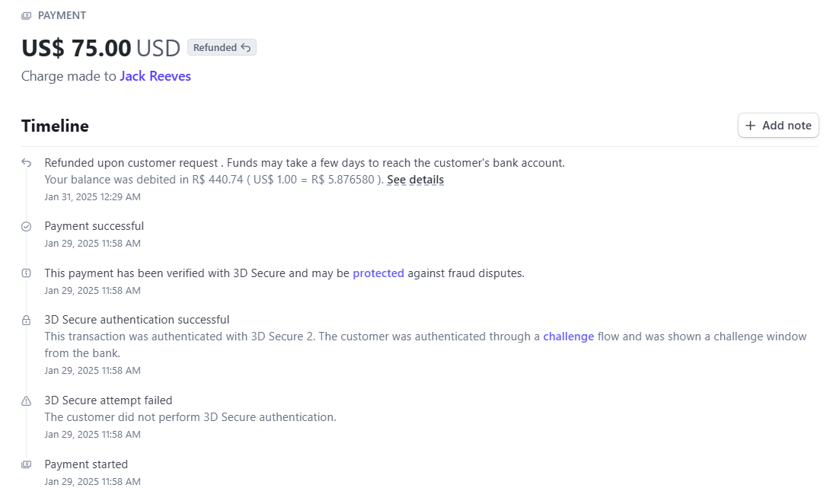Click the plus icon in Add note
The height and width of the screenshot is (504, 836).
[x=750, y=126]
